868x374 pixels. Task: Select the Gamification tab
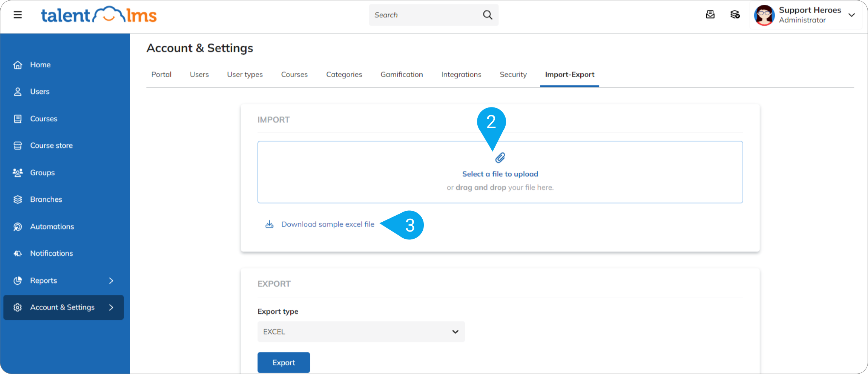pos(402,75)
